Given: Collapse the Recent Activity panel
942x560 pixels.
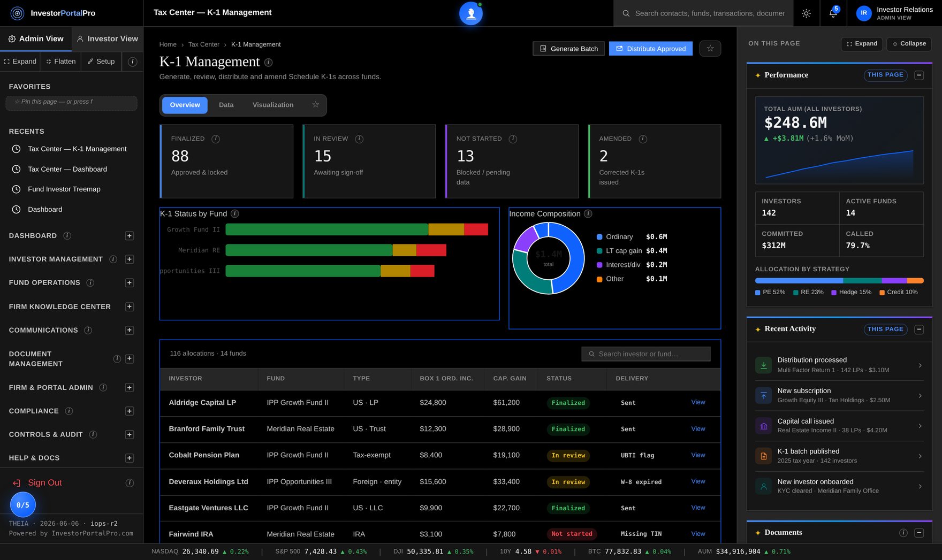Looking at the screenshot, I should (x=919, y=329).
